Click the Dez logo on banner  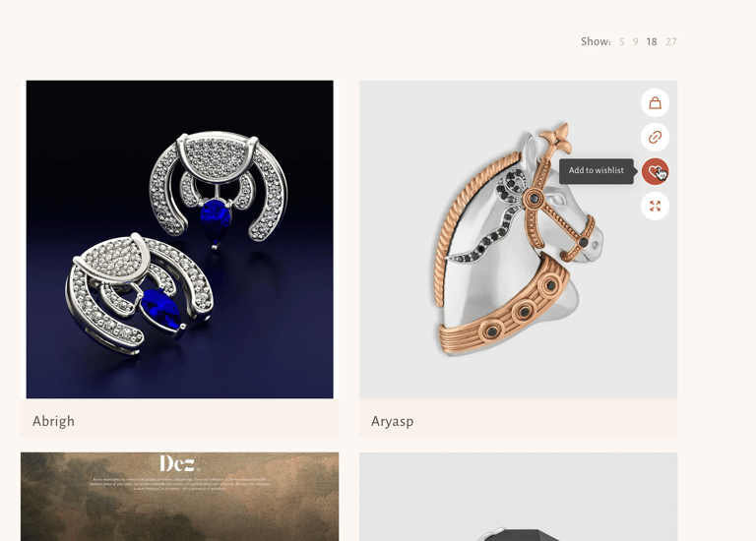(179, 463)
